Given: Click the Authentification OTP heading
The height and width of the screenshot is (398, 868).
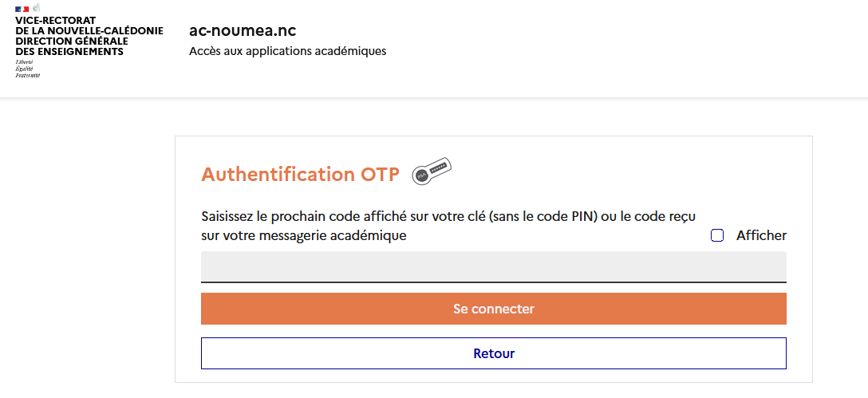Looking at the screenshot, I should point(300,175).
